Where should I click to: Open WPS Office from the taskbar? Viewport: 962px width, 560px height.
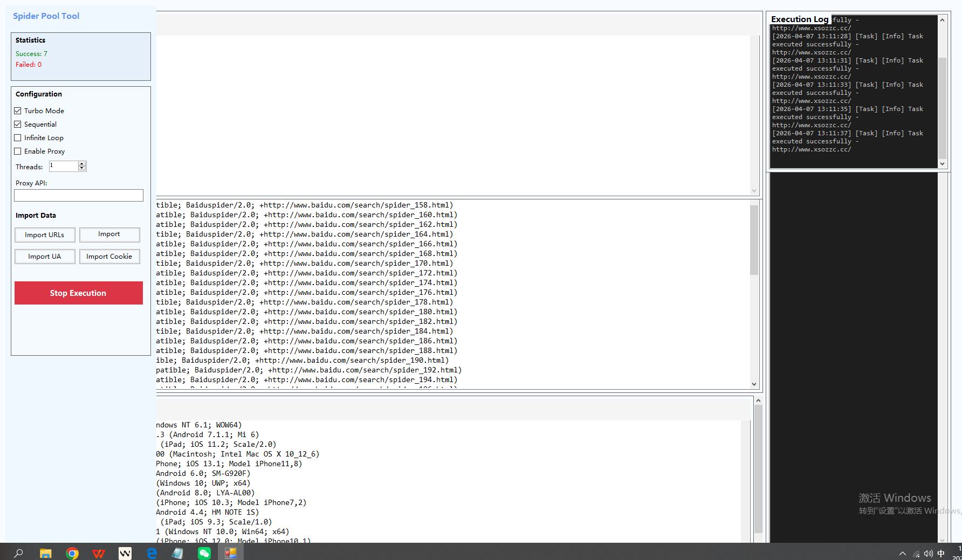(x=99, y=553)
